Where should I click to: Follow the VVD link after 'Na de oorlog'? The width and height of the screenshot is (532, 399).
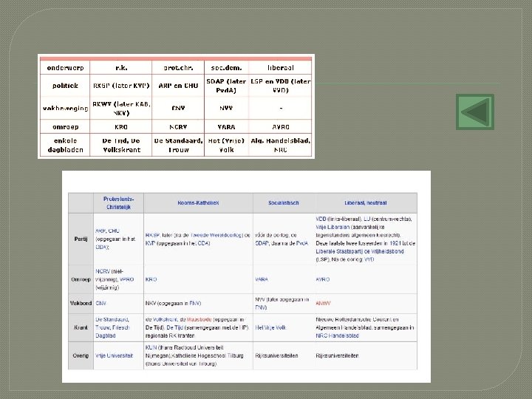(x=369, y=259)
